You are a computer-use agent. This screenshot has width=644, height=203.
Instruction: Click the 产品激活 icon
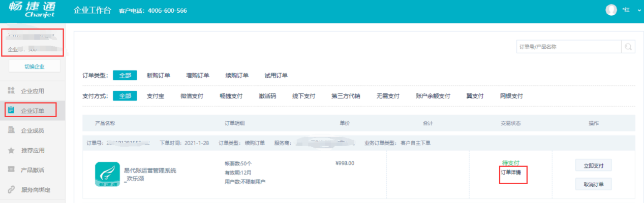click(11, 170)
